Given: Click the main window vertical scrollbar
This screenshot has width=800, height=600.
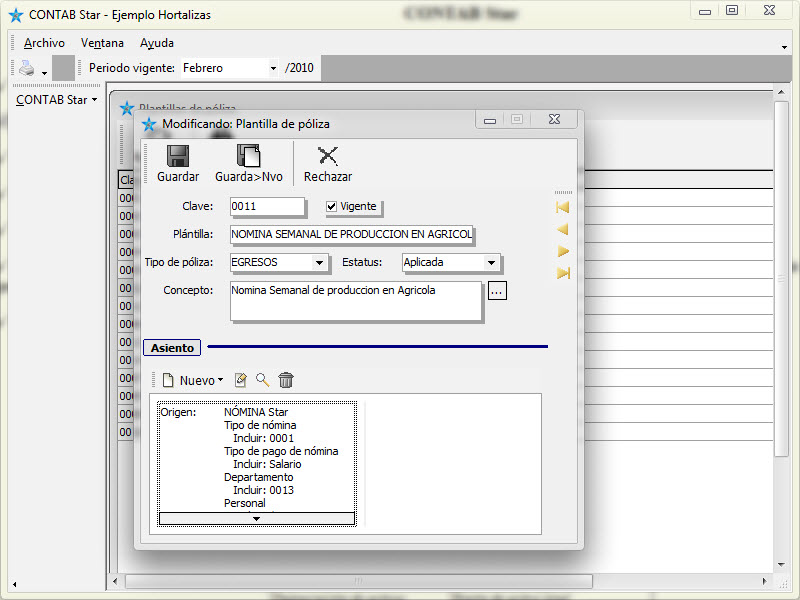Looking at the screenshot, I should 781,279.
